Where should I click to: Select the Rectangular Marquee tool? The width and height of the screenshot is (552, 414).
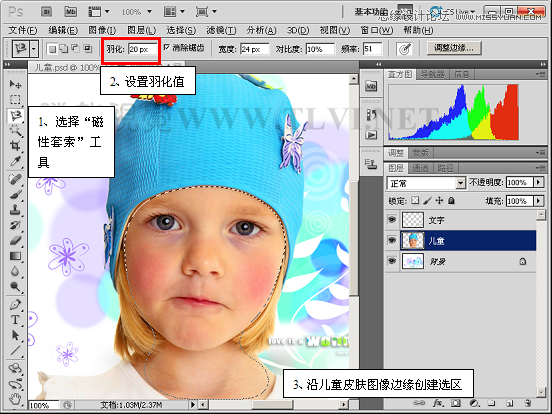15,100
